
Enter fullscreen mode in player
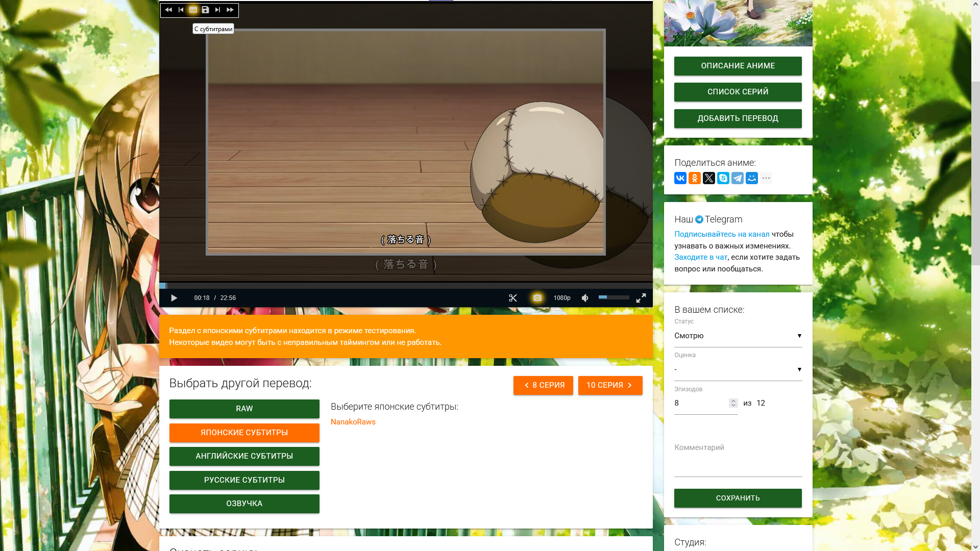[641, 298]
